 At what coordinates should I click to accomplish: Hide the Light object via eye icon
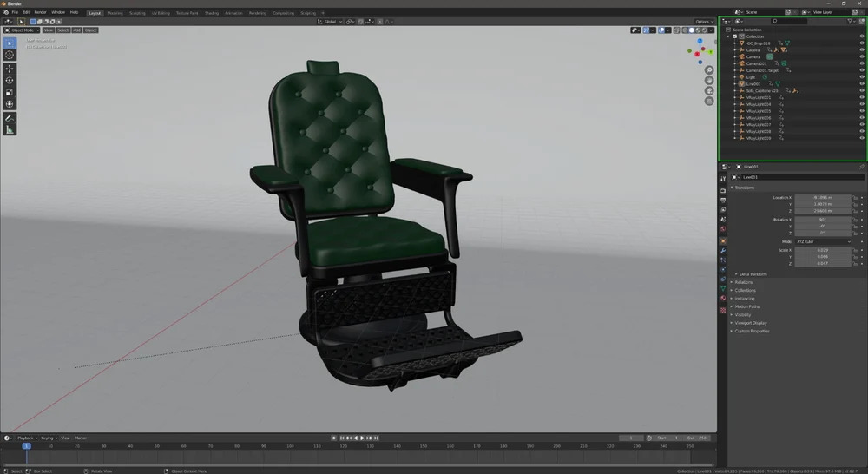click(861, 77)
